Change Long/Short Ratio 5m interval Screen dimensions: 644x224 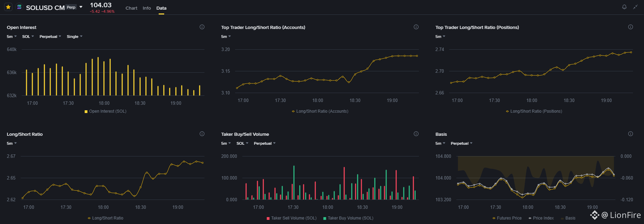(12, 143)
